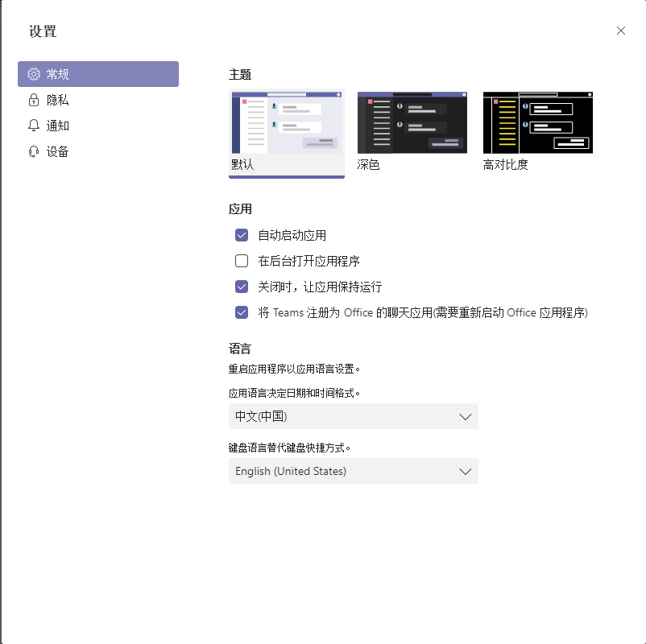Click the 语言 section heading
Screen dimensions: 646x644
(x=240, y=349)
